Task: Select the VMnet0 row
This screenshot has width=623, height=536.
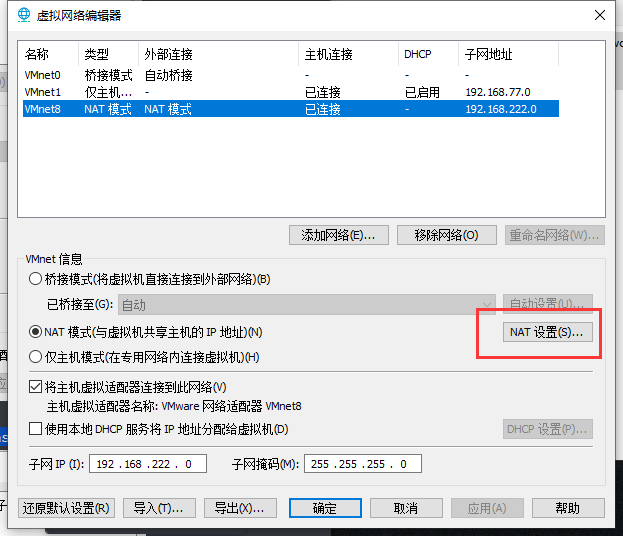Action: pos(291,75)
